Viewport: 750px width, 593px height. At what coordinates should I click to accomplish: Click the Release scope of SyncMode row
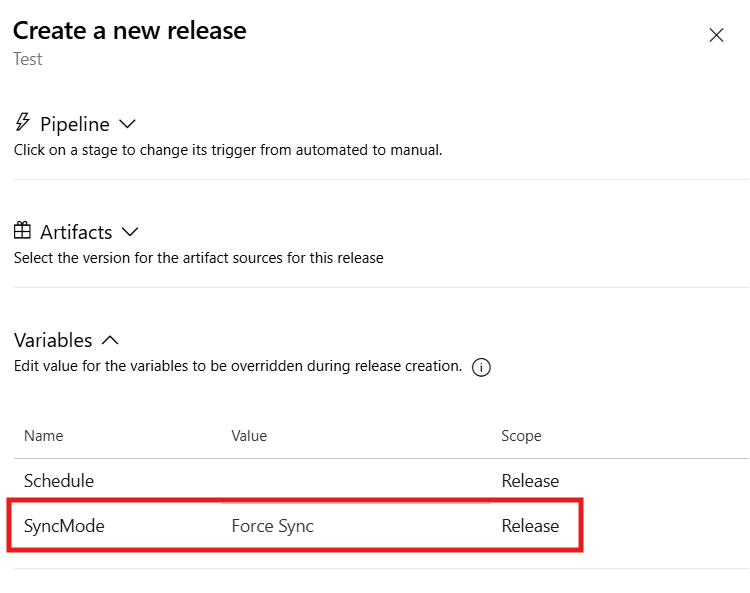[530, 526]
